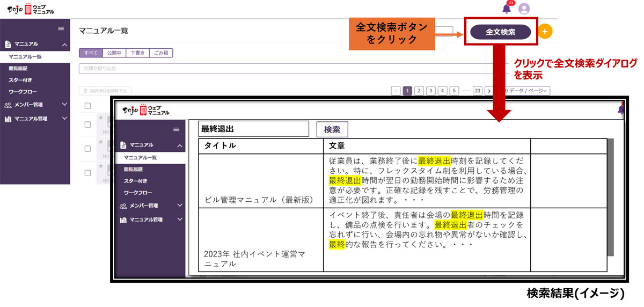Expand the メンバー管理 section chevron
Image resolution: width=644 pixels, height=307 pixels.
coord(64,105)
